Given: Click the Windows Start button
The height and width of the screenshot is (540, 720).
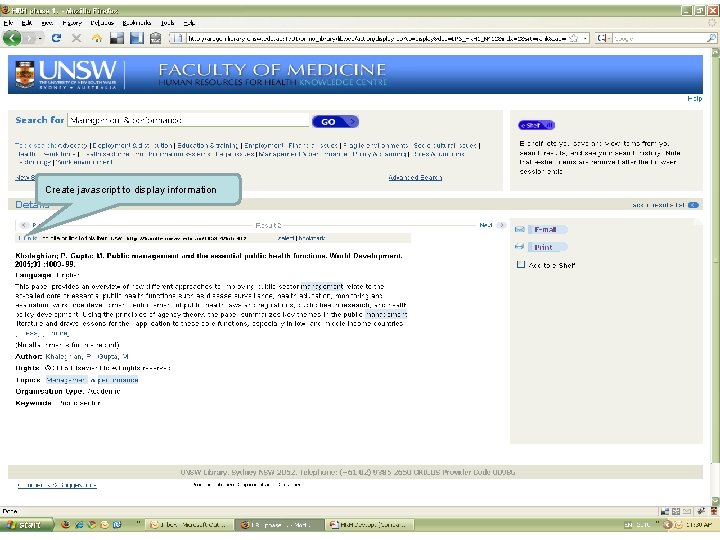Looking at the screenshot, I should pos(26,524).
